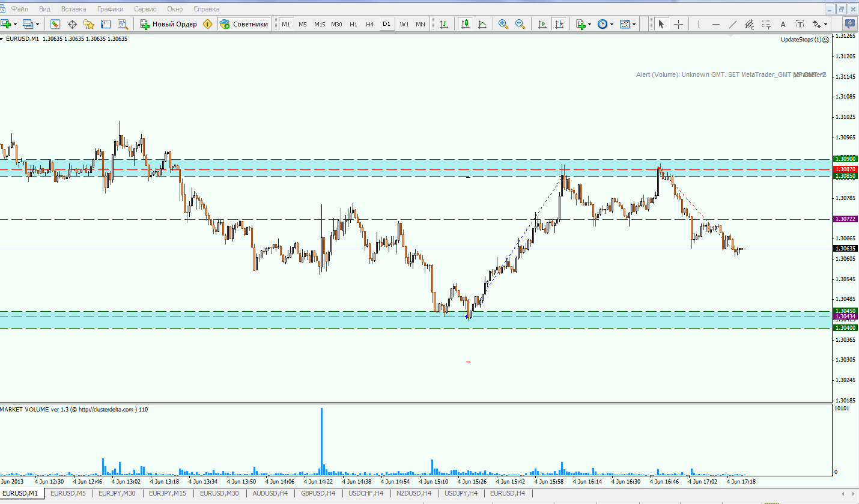Select the Text tool labeled A
Image resolution: width=859 pixels, height=504 pixels.
pos(783,24)
